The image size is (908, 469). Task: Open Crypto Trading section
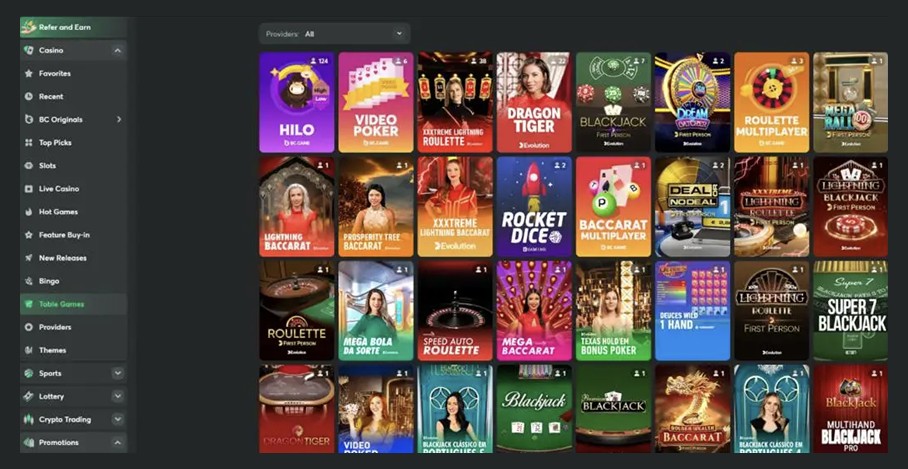[x=64, y=419]
